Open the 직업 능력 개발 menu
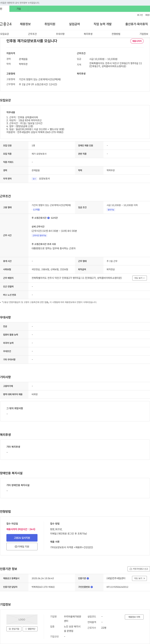This screenshot has height=644, width=150. [102, 24]
